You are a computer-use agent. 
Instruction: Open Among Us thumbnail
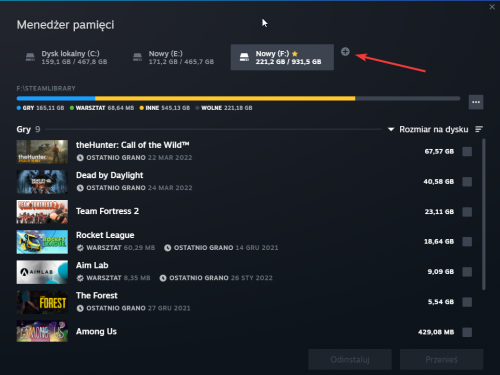tap(42, 332)
